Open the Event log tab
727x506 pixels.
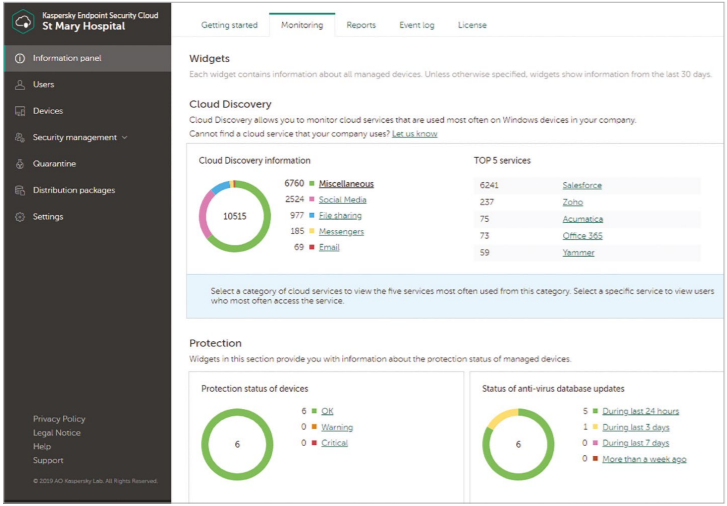coord(416,25)
